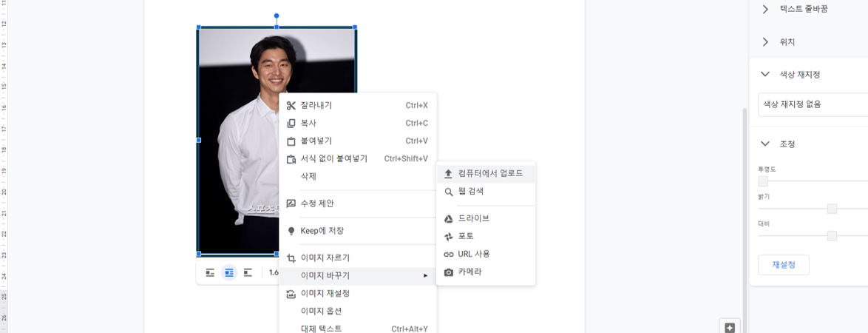
Task: Click the paste without formatting icon
Action: coord(291,159)
